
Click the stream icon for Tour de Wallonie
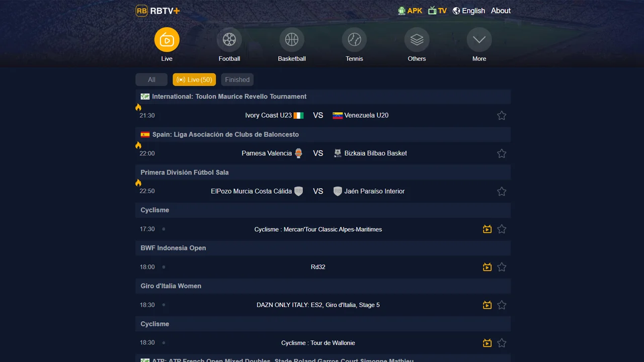coord(487,343)
